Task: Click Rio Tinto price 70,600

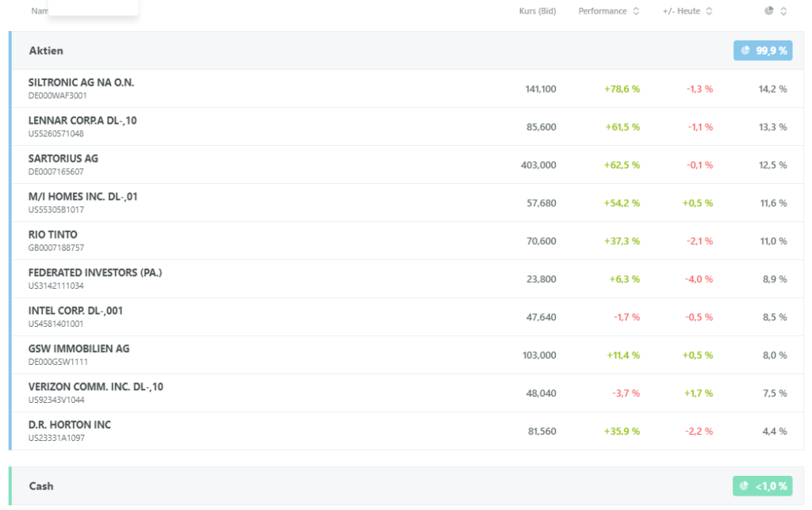Action: tap(541, 241)
